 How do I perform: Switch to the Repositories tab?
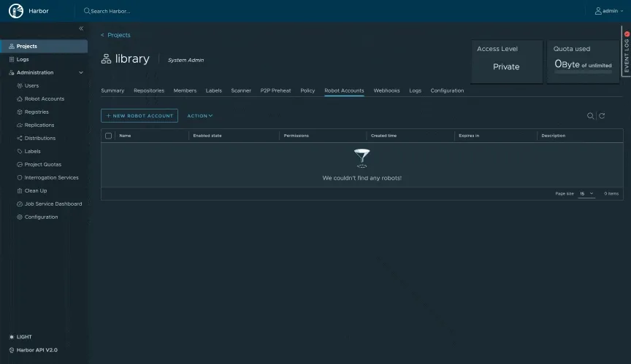(149, 90)
